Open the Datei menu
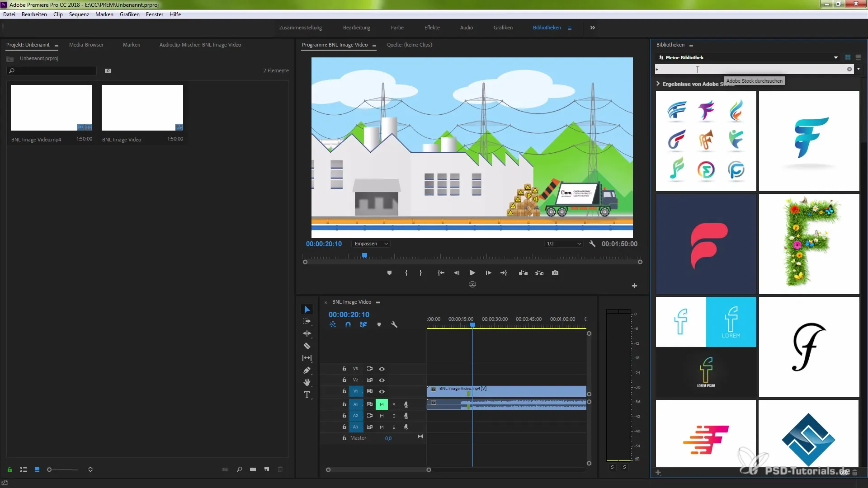This screenshot has height=488, width=868. pos(9,14)
